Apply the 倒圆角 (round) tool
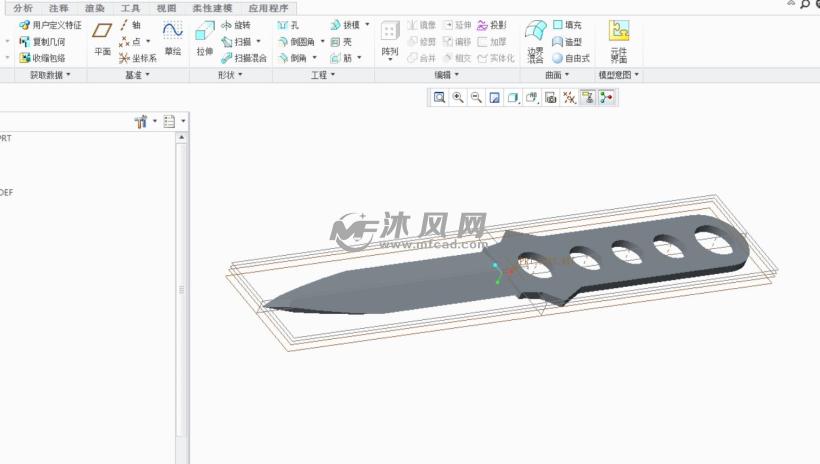This screenshot has width=820, height=464. tap(297, 41)
